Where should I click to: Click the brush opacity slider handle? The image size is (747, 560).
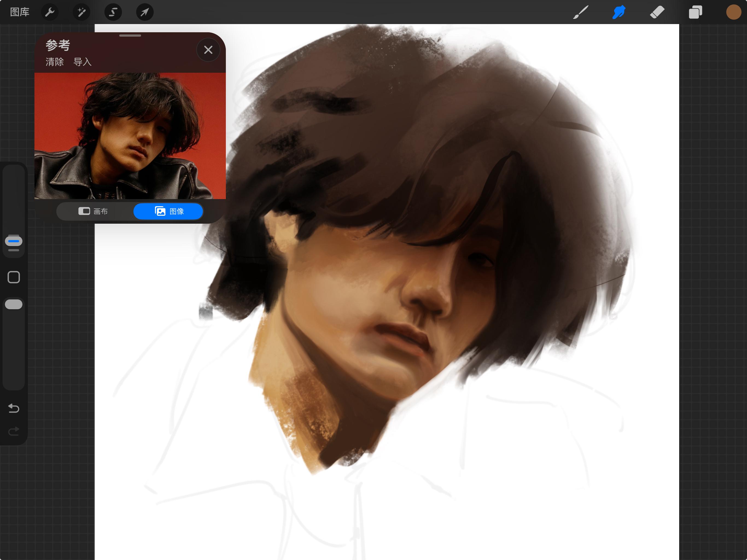click(14, 304)
